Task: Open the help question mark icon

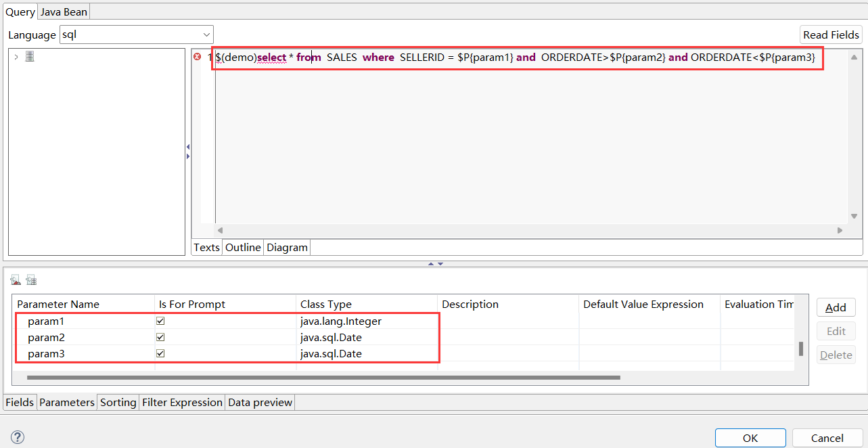Action: (x=18, y=437)
